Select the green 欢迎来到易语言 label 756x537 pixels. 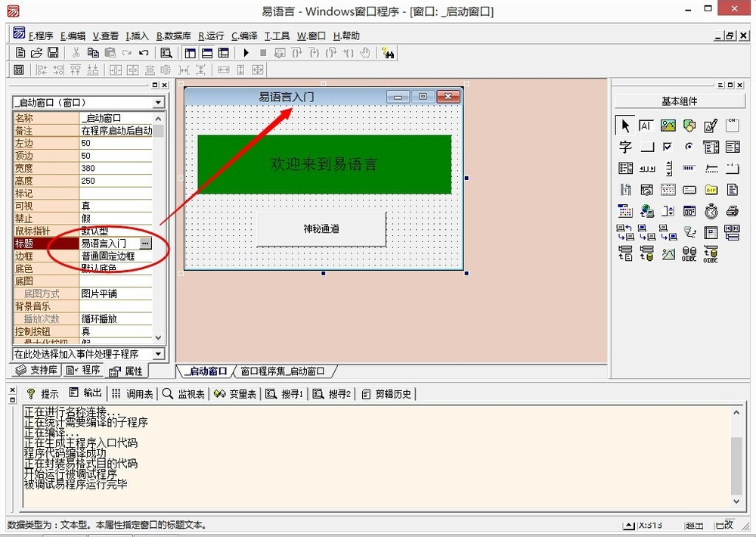coord(324,165)
